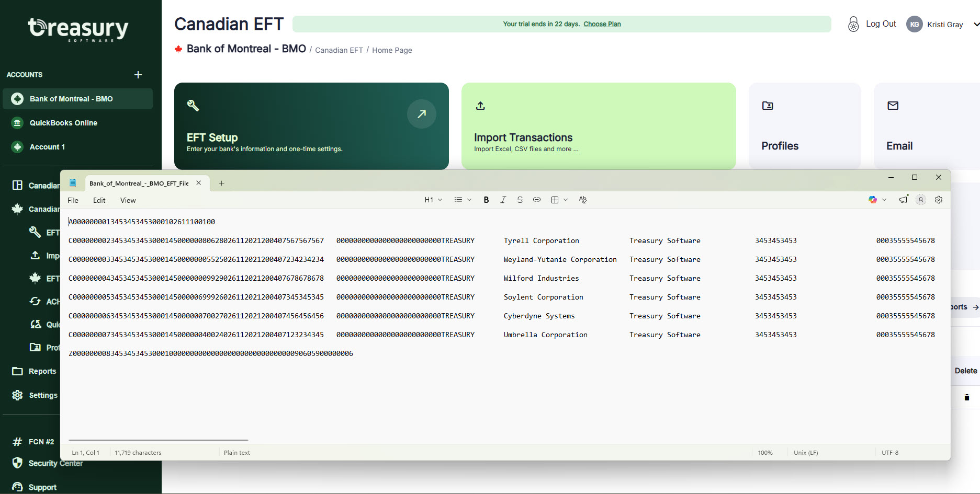Click the Weyland-Yutanie Corporation text line

point(502,259)
